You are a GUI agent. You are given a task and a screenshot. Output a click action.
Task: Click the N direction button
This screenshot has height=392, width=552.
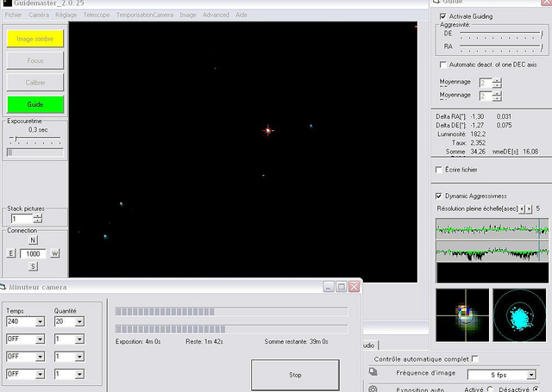pyautogui.click(x=33, y=240)
